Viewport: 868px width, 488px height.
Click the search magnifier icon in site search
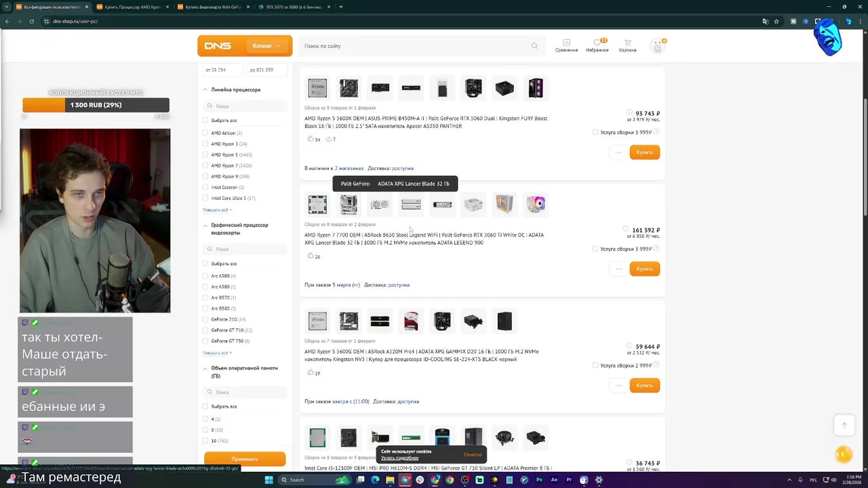tap(534, 46)
